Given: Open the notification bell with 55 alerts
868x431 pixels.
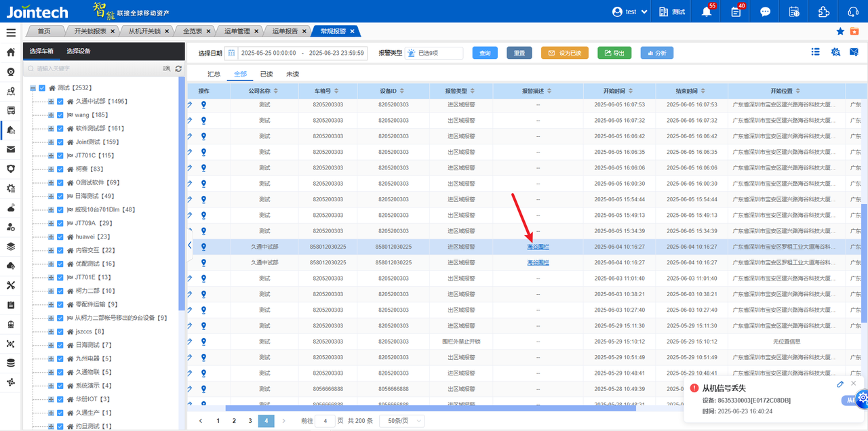Looking at the screenshot, I should click(707, 12).
